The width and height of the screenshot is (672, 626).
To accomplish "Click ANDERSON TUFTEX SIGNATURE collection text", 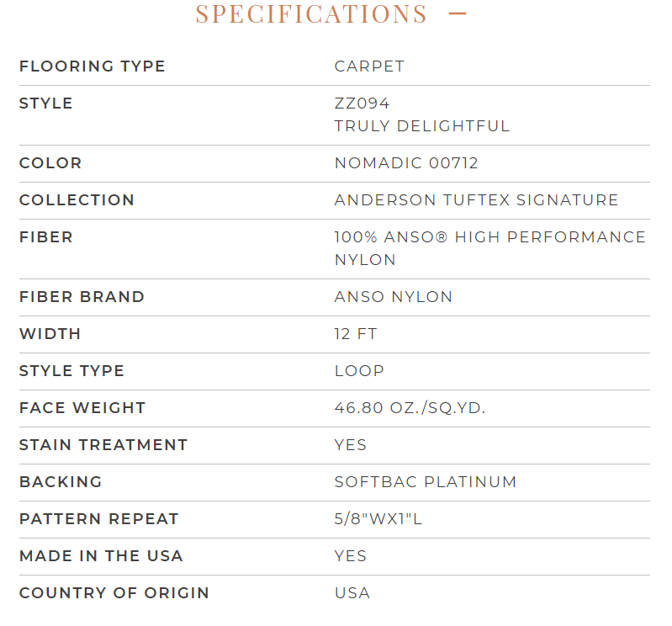I will click(477, 199).
